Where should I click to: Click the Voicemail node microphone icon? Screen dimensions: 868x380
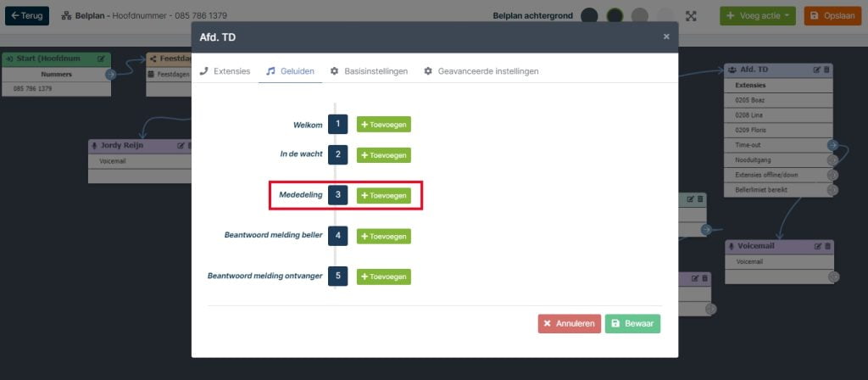[732, 246]
